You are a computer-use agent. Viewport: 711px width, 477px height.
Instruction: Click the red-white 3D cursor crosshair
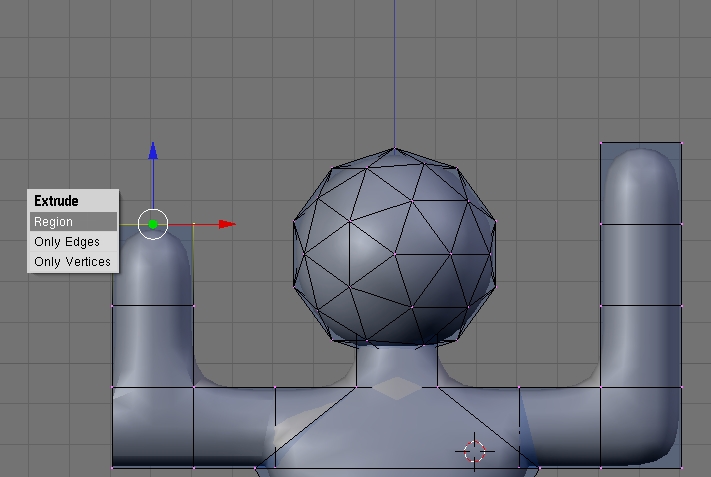click(x=475, y=451)
